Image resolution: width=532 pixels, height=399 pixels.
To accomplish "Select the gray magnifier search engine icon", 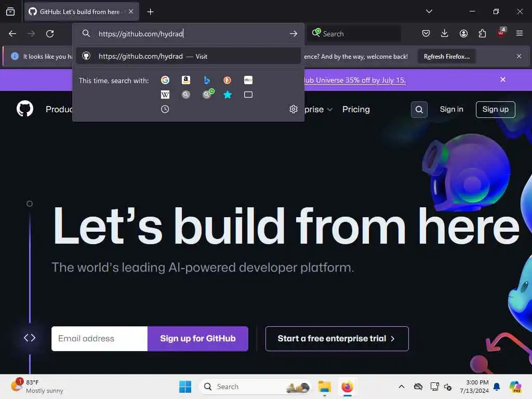I will tap(185, 95).
